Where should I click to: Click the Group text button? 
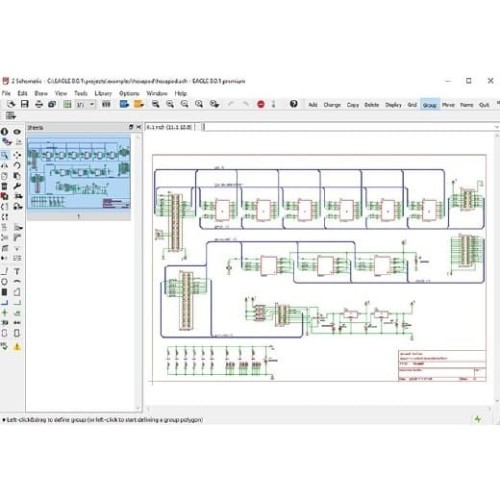tap(430, 105)
